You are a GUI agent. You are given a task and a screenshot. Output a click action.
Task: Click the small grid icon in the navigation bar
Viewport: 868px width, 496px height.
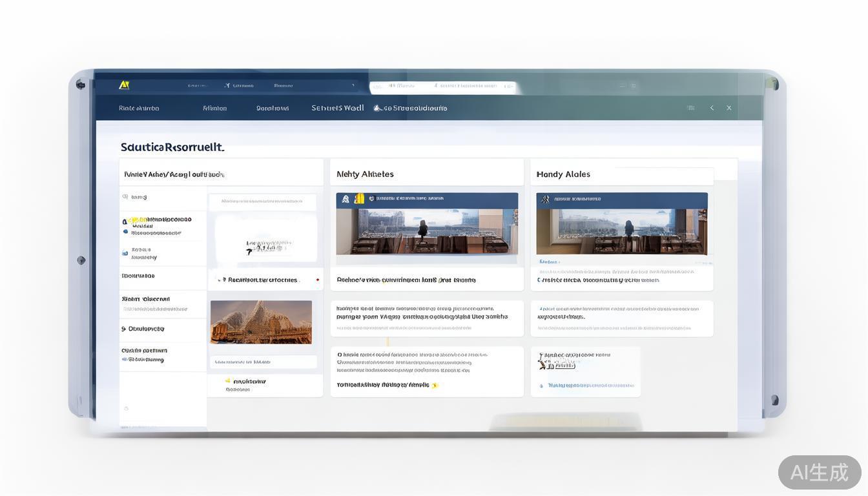click(x=690, y=108)
